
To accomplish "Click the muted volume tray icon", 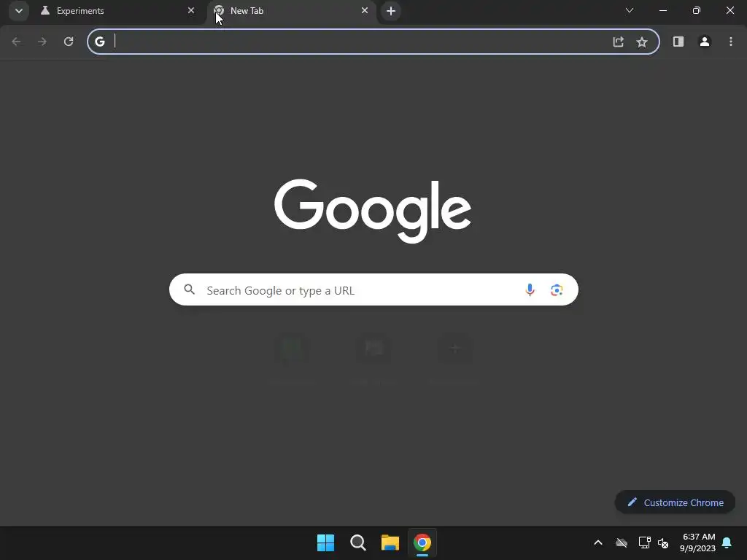I will [662, 542].
